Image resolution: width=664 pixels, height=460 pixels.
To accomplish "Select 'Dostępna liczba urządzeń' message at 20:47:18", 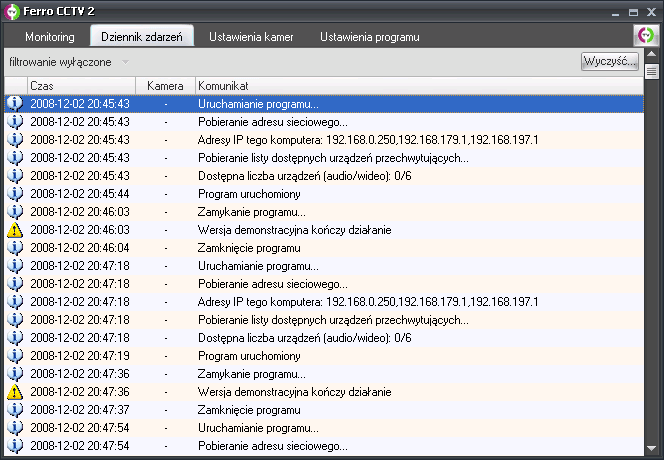I will pos(304,338).
